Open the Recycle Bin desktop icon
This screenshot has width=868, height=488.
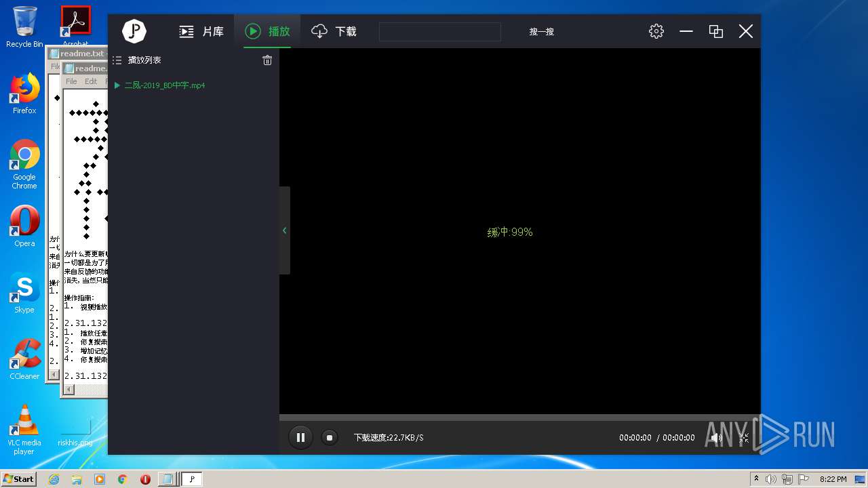point(24,27)
